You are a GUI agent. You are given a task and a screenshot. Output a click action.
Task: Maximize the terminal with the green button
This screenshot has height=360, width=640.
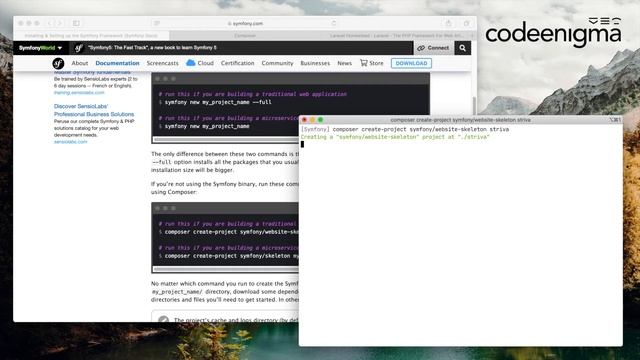(x=320, y=120)
